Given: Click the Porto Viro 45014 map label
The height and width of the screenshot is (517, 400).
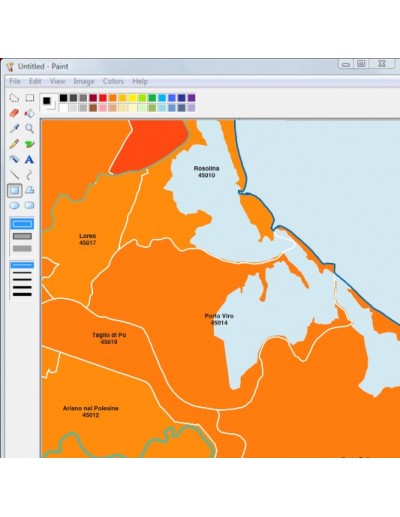Looking at the screenshot, I should click(x=219, y=319).
